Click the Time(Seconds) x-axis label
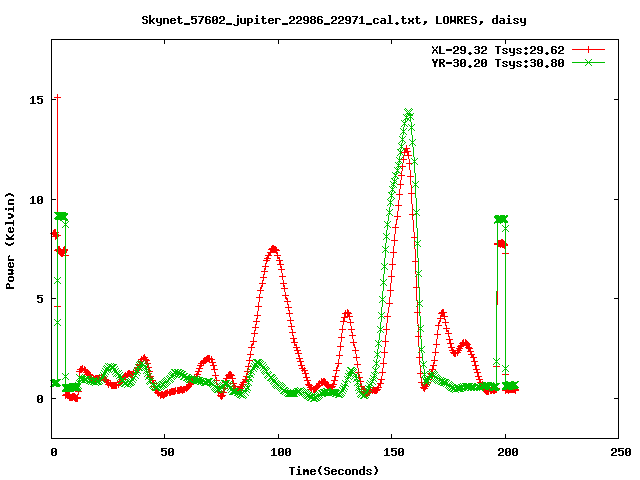The width and height of the screenshot is (640, 480). tap(334, 470)
